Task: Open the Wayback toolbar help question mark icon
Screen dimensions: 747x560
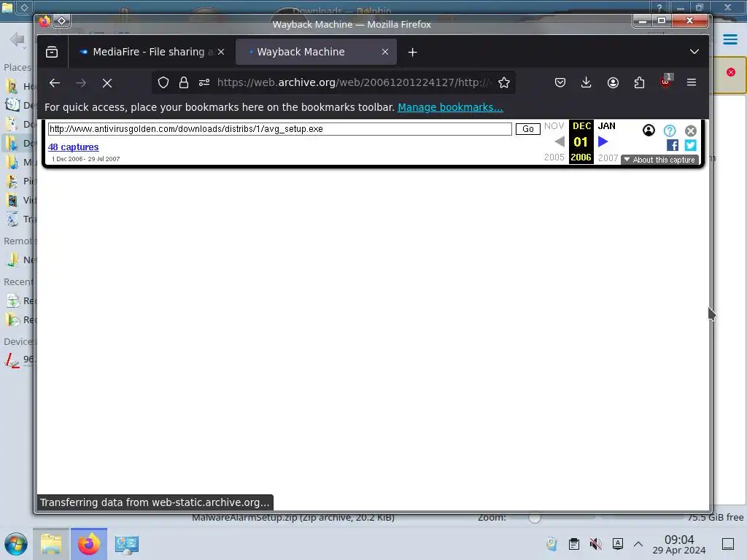Action: pos(670,131)
